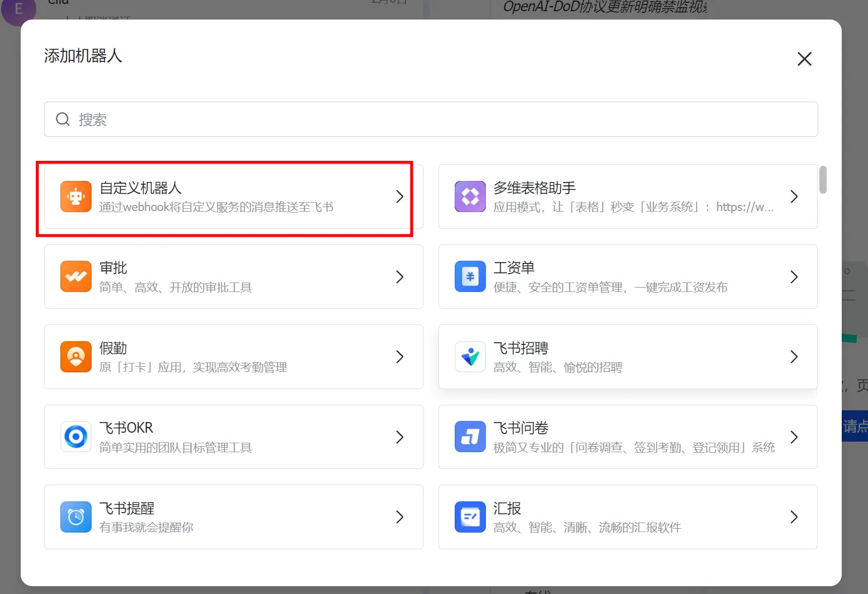Screen dimensions: 868x594
Task: Click description 简单实用的团队目标管理工具
Action: click(x=175, y=448)
